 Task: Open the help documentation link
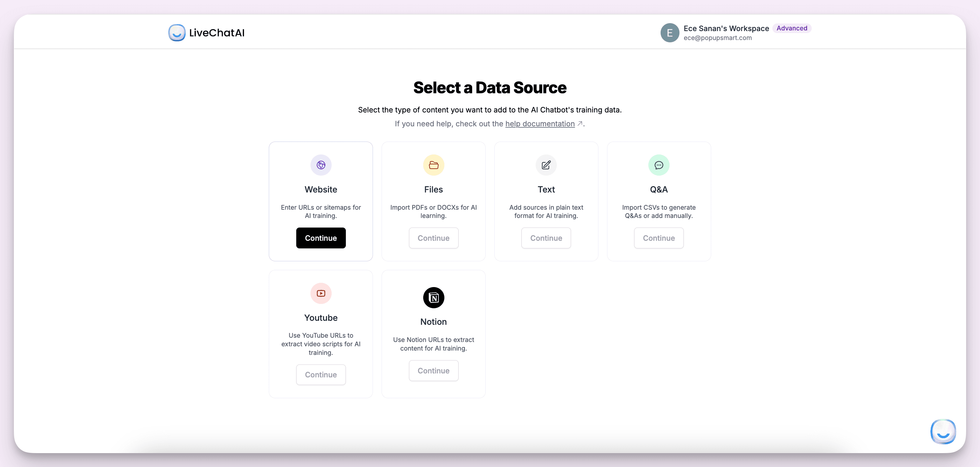click(x=540, y=124)
